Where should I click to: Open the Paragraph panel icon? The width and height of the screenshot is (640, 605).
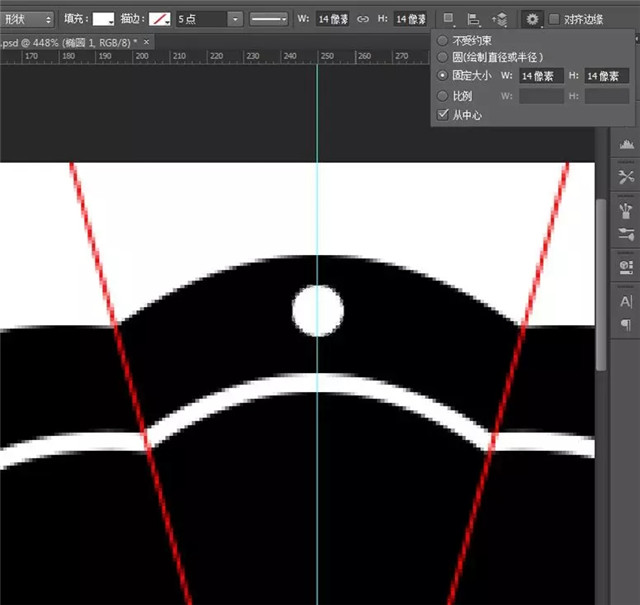point(627,325)
